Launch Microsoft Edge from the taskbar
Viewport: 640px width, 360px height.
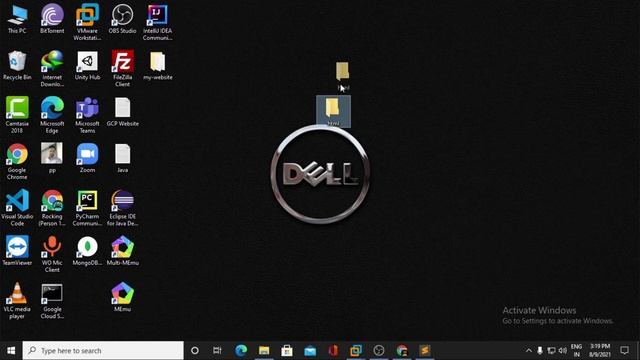[241, 351]
